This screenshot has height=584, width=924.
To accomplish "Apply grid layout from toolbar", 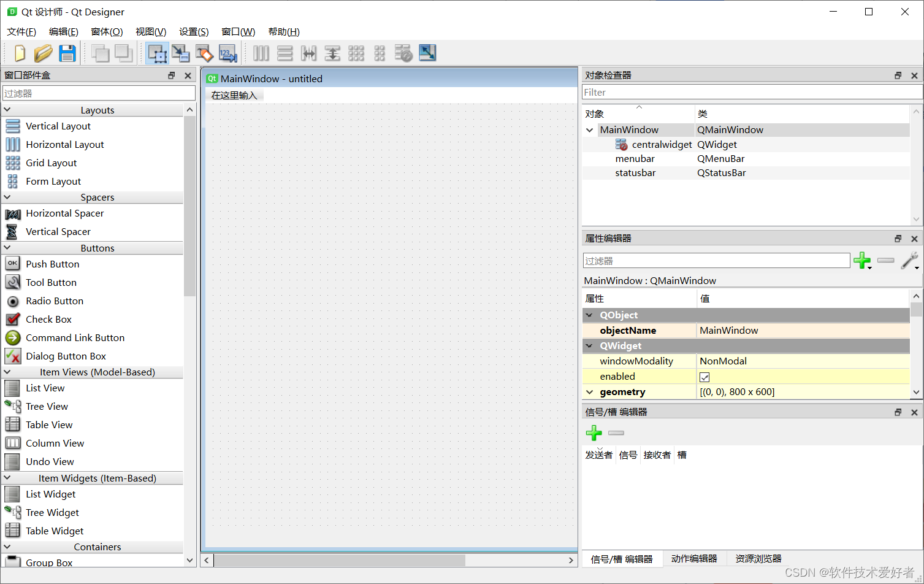I will (x=356, y=53).
